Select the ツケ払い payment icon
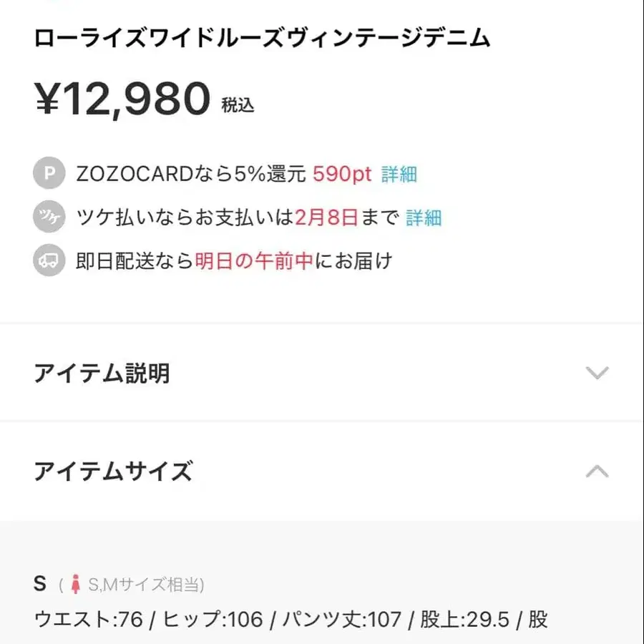This screenshot has height=644, width=644. [x=49, y=216]
